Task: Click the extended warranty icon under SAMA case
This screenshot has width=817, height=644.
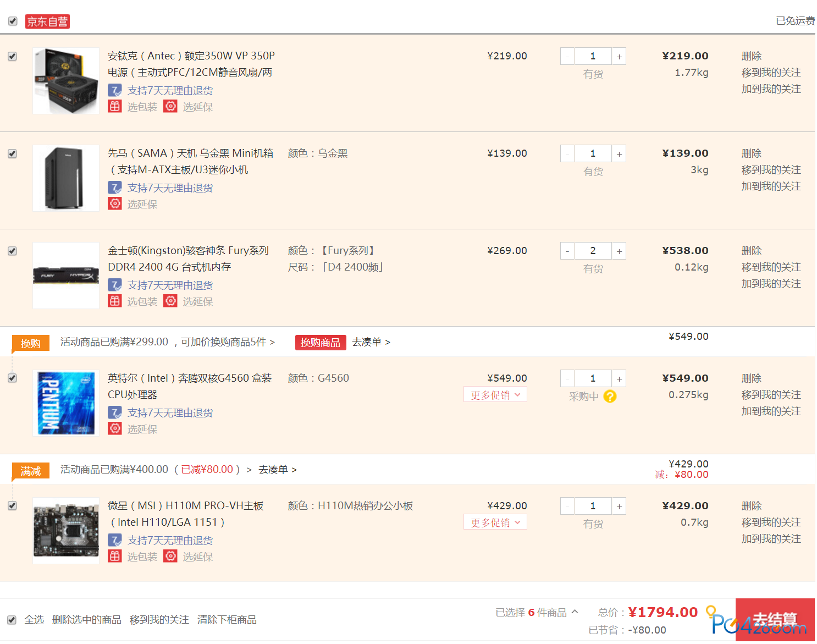Action: [x=114, y=203]
